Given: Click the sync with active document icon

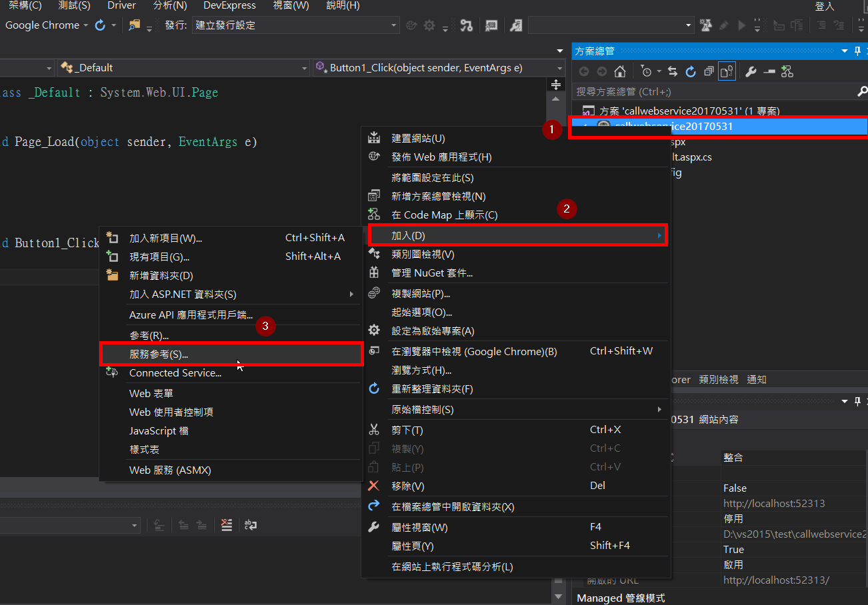Looking at the screenshot, I should (673, 71).
